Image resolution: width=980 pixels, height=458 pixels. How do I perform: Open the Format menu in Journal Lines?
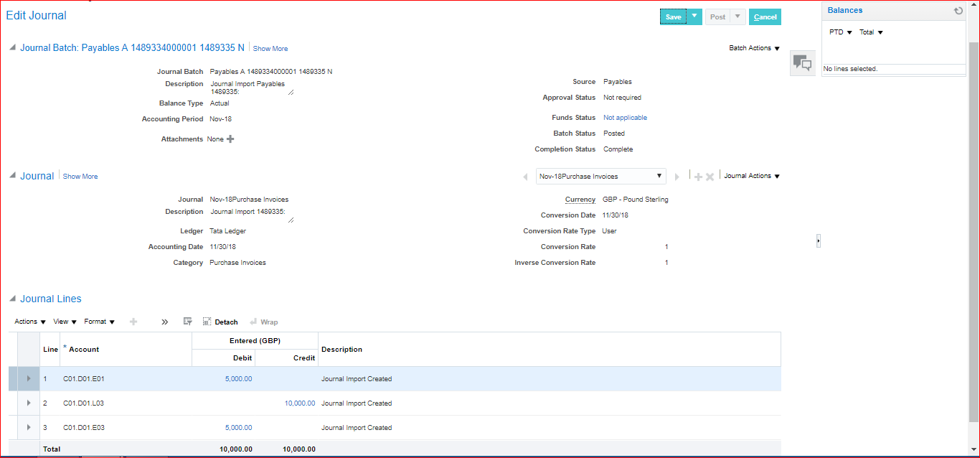point(99,322)
